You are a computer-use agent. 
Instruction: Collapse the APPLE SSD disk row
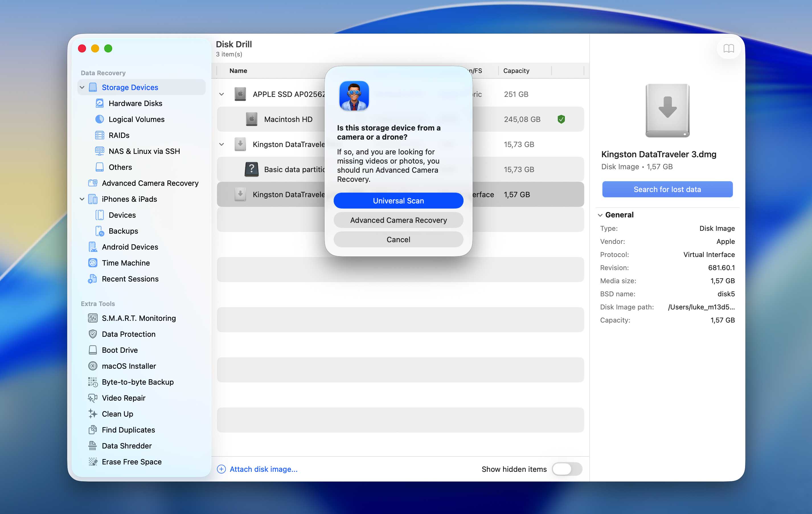(x=222, y=94)
